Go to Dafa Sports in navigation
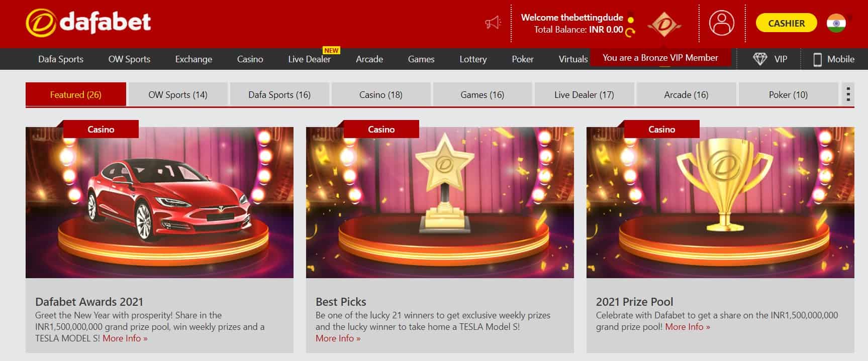 coord(61,59)
